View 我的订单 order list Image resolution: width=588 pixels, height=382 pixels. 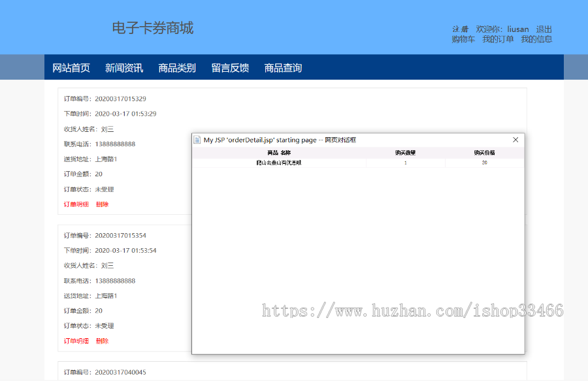499,39
